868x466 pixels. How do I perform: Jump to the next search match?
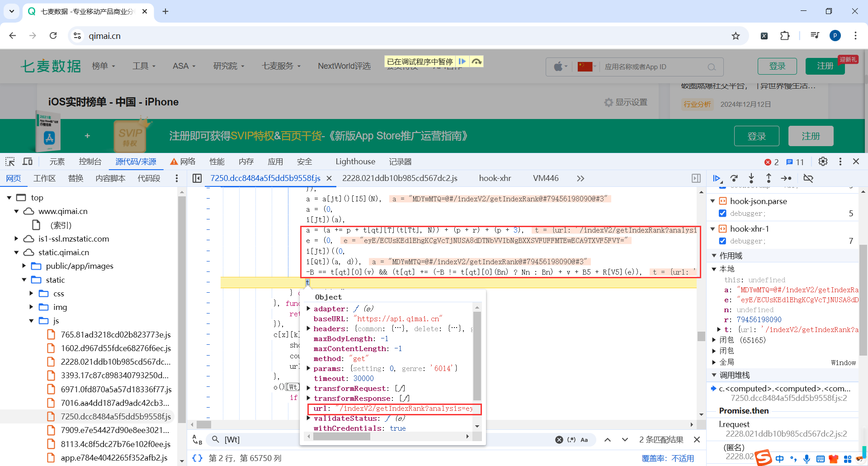(x=625, y=440)
